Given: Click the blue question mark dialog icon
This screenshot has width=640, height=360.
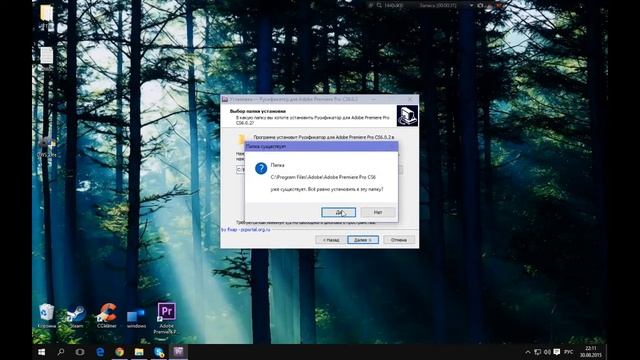Looking at the screenshot, I should [261, 168].
